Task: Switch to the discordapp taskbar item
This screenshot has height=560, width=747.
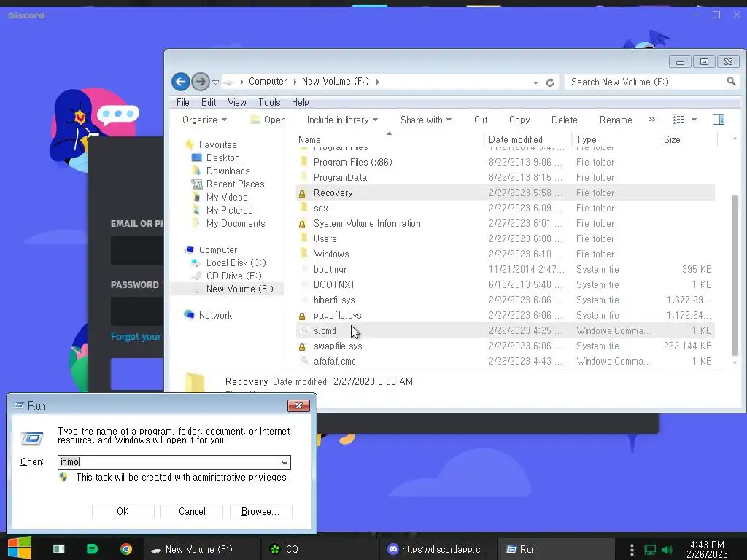Action: point(438,549)
